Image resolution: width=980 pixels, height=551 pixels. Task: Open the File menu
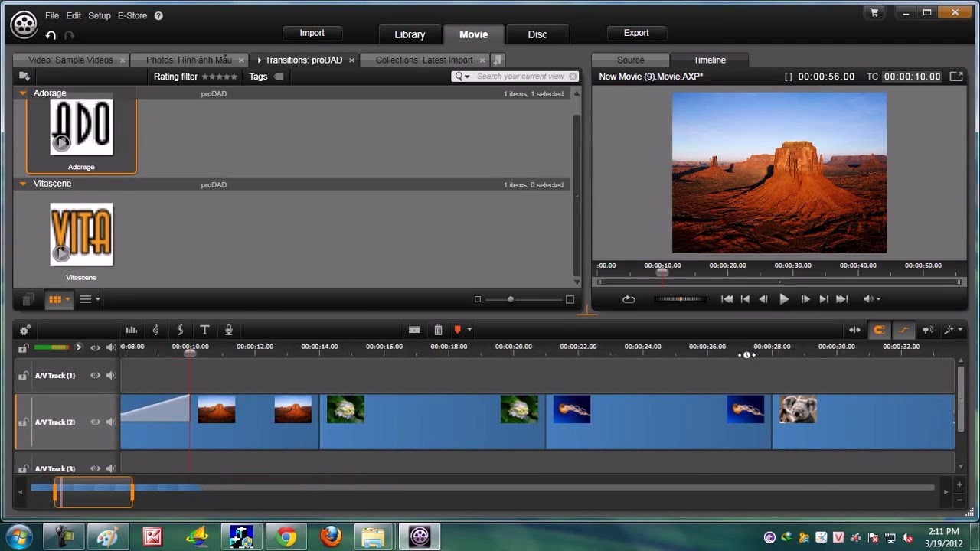point(52,15)
